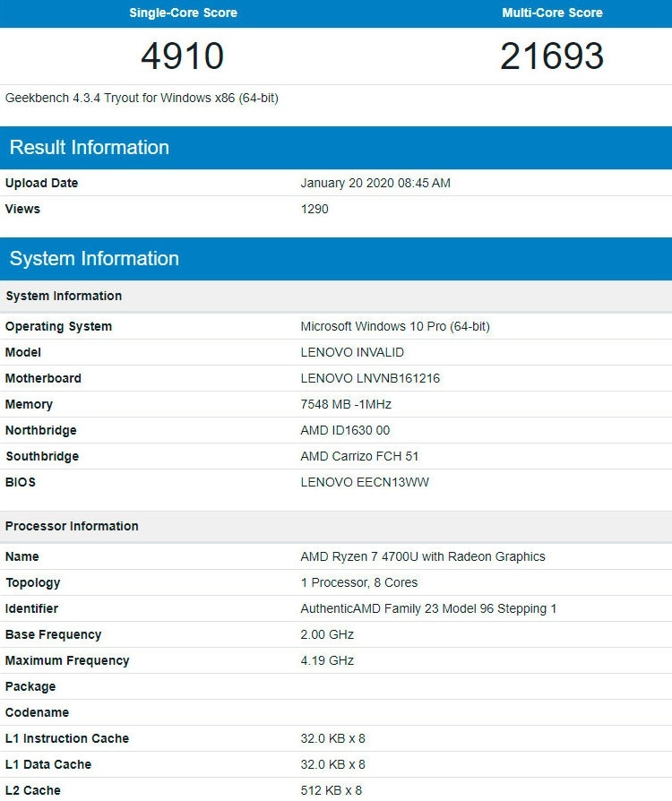
Task: Click the BIOS label
Action: point(21,482)
